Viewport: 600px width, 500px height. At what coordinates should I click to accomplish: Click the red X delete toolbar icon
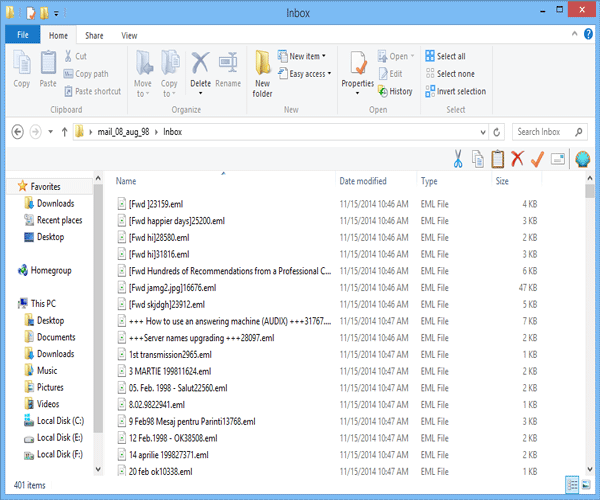pyautogui.click(x=517, y=159)
